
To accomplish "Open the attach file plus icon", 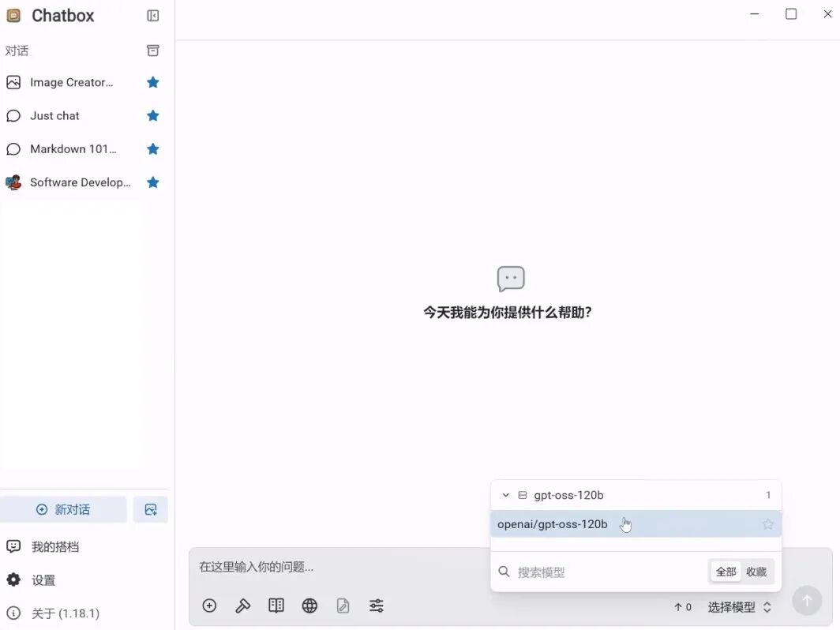I will (209, 606).
